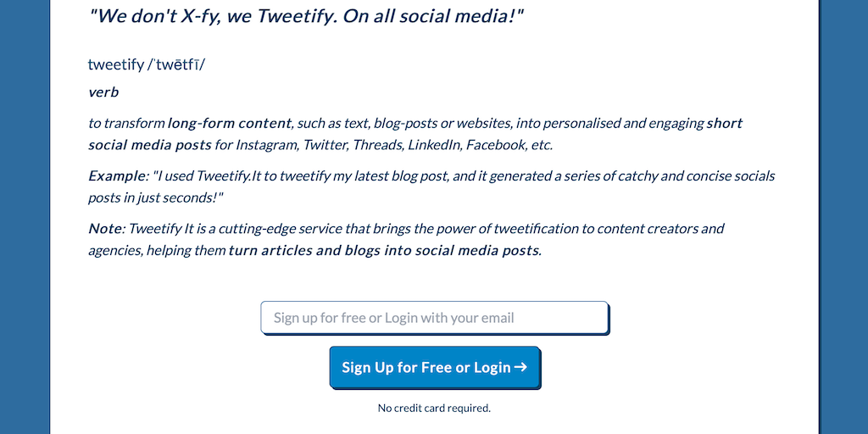Click the word "Instagram" in the definition
The height and width of the screenshot is (434, 868).
pos(266,144)
